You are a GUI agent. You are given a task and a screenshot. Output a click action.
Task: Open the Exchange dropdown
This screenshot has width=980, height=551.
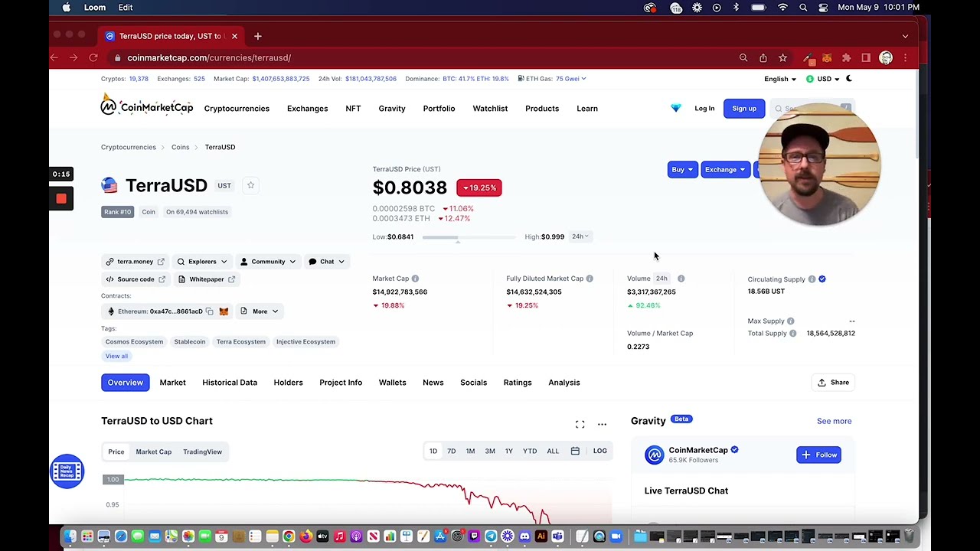724,169
